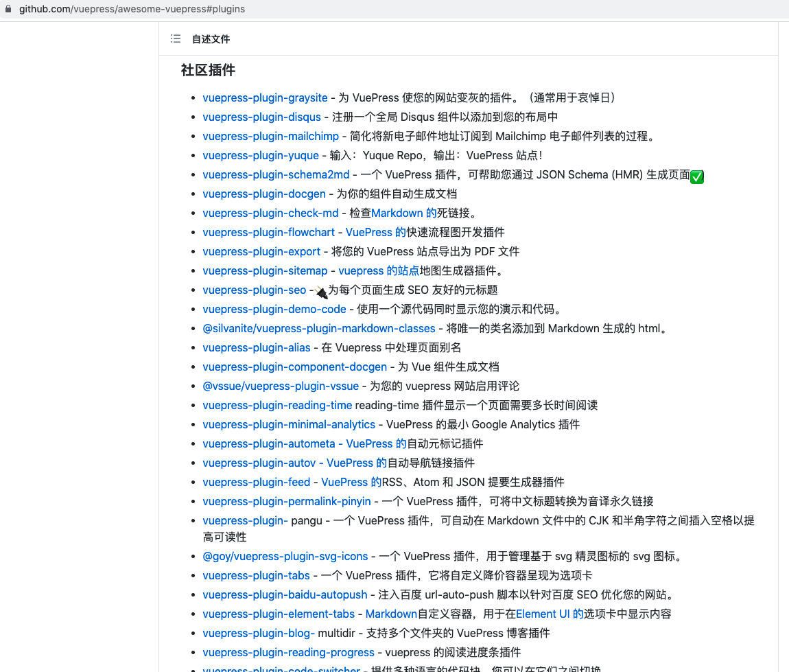Visit the vuepress-plugin-tabs link
This screenshot has height=672, width=789.
pyautogui.click(x=256, y=575)
